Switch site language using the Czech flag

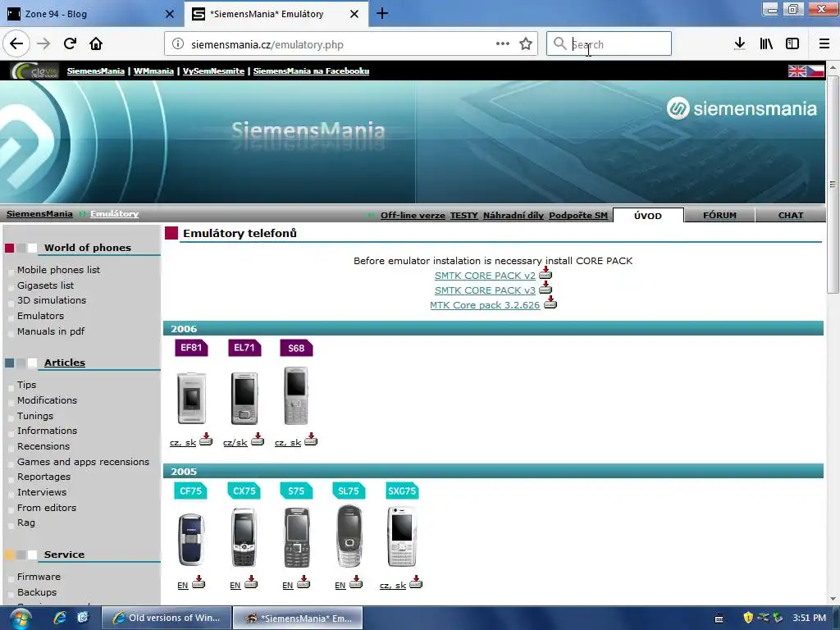pyautogui.click(x=815, y=71)
